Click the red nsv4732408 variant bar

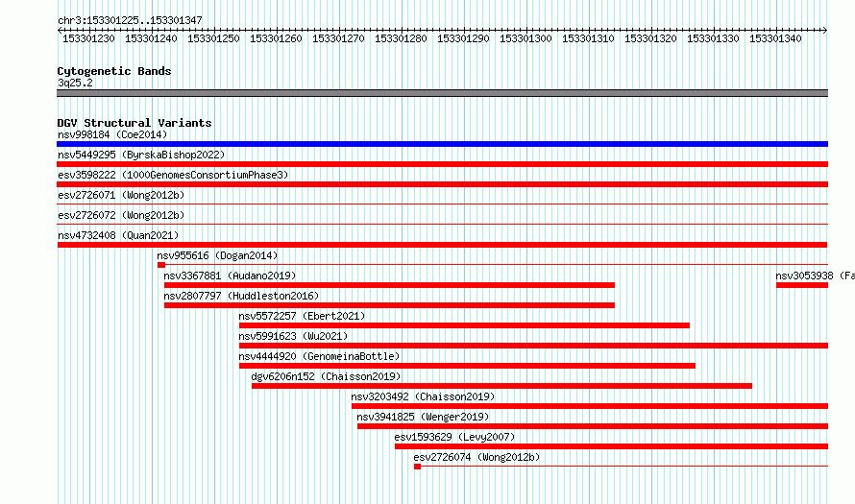pos(442,245)
